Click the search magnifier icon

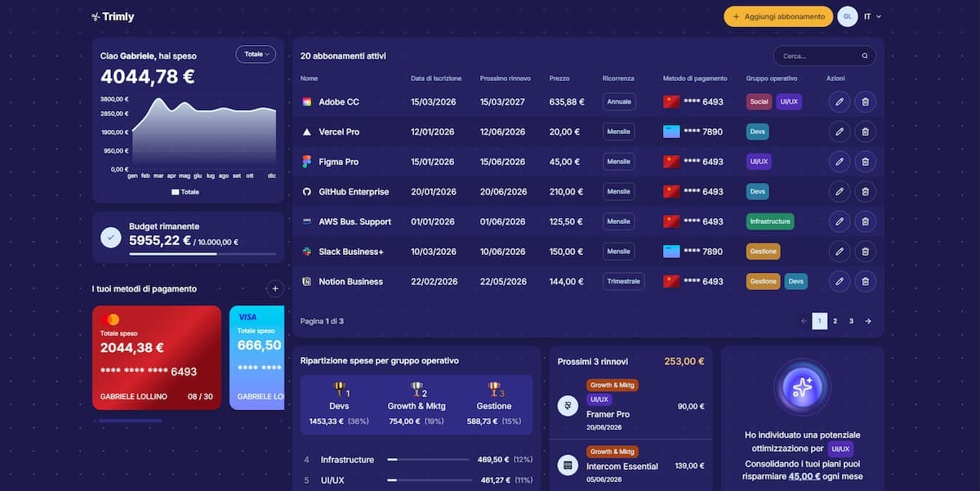coord(865,56)
